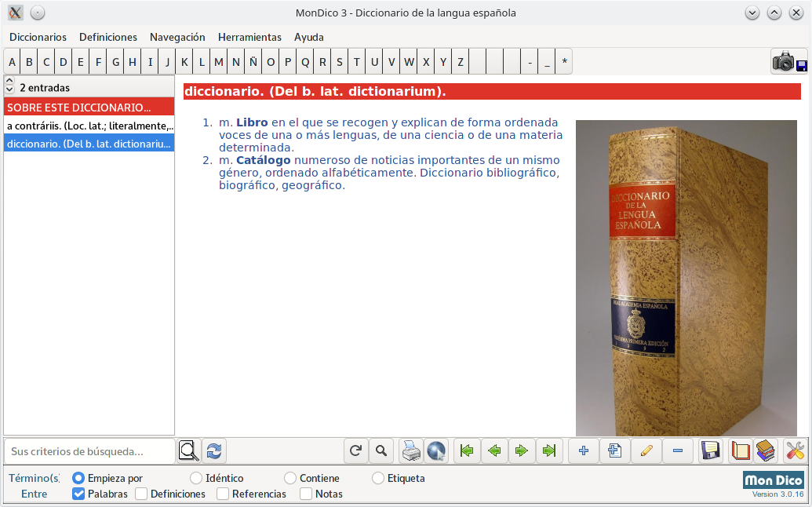Image resolution: width=812 pixels, height=507 pixels.
Task: Click the round pin button in title bar
Action: 38,13
